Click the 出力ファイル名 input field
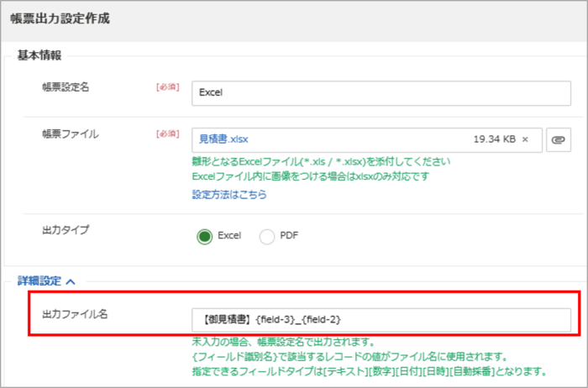This screenshot has height=388, width=588. 381,320
